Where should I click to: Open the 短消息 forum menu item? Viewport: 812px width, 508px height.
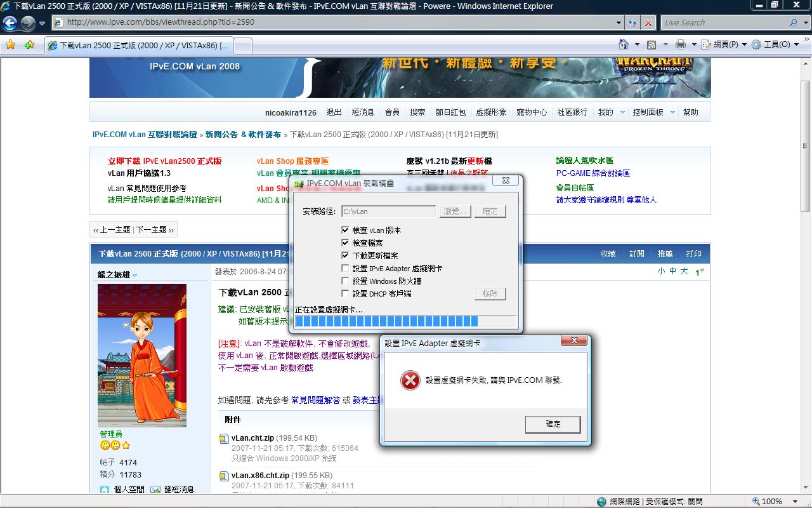363,112
